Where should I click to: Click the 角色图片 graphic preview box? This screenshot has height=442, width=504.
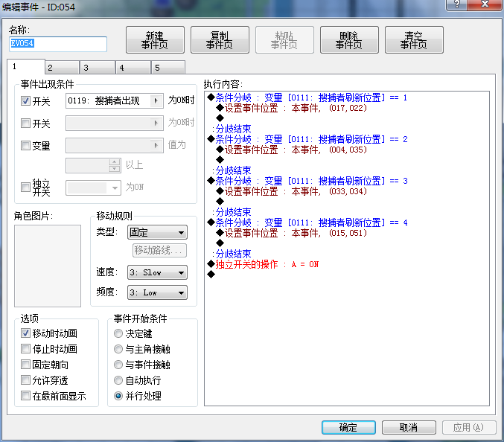[x=48, y=266]
